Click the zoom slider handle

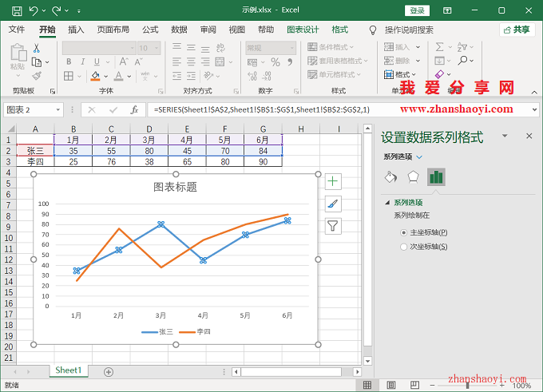[x=467, y=385]
